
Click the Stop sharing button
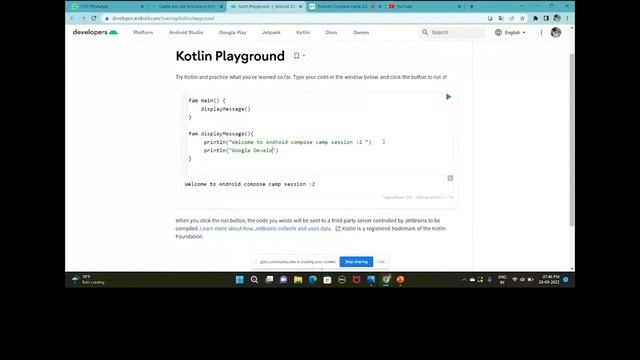coord(356,262)
